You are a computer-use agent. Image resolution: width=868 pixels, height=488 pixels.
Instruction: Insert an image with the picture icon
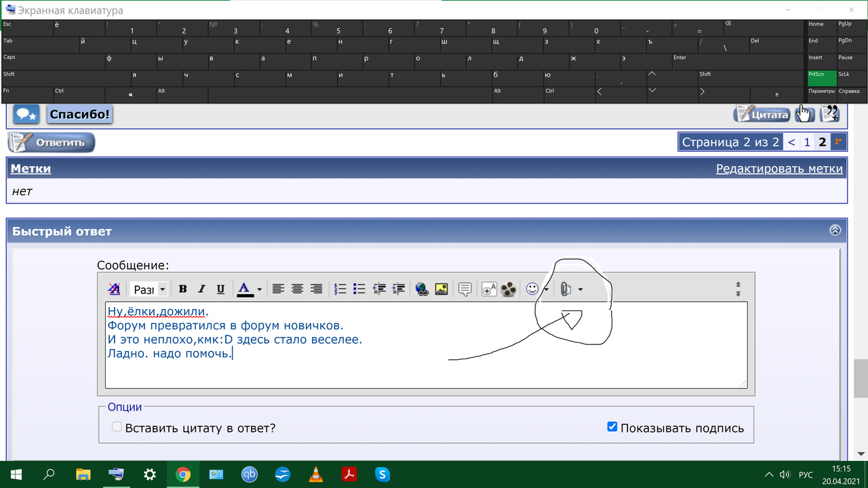441,289
